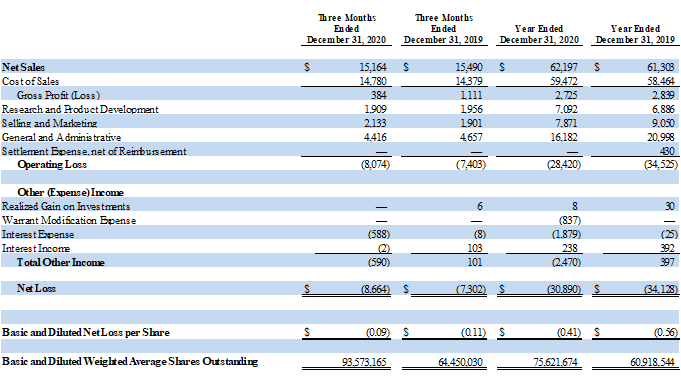
Task: Select the 'Gross Profit (Loss)' label
Action: [59, 95]
